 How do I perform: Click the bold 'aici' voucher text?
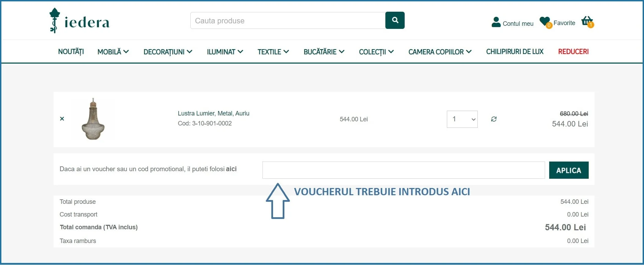231,169
